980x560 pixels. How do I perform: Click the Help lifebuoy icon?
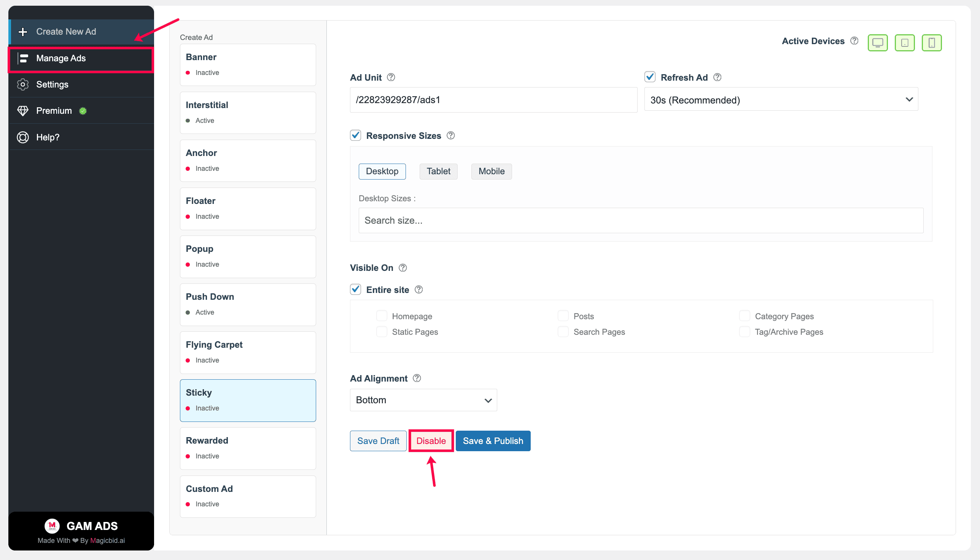point(23,137)
